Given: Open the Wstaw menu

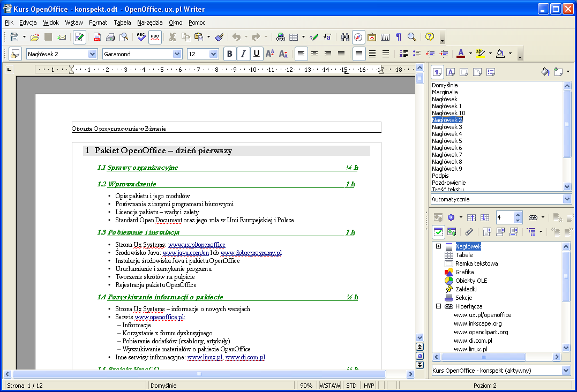Looking at the screenshot, I should (74, 22).
